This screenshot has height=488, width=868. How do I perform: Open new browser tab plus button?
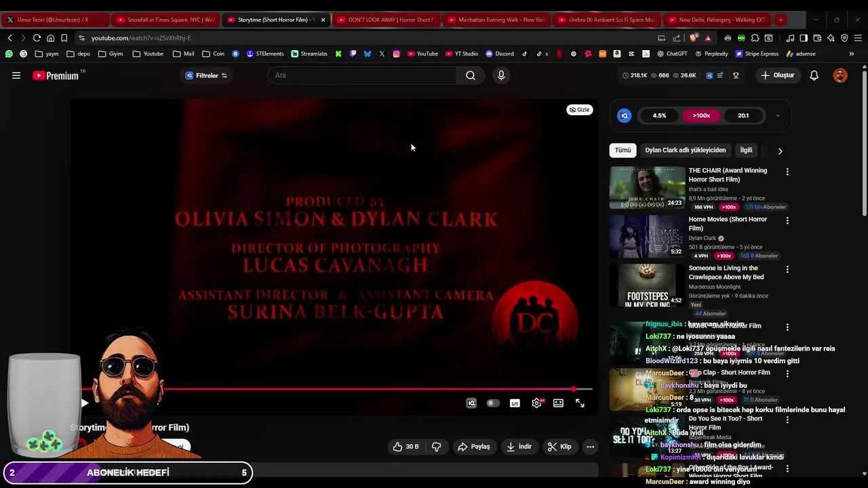[781, 20]
